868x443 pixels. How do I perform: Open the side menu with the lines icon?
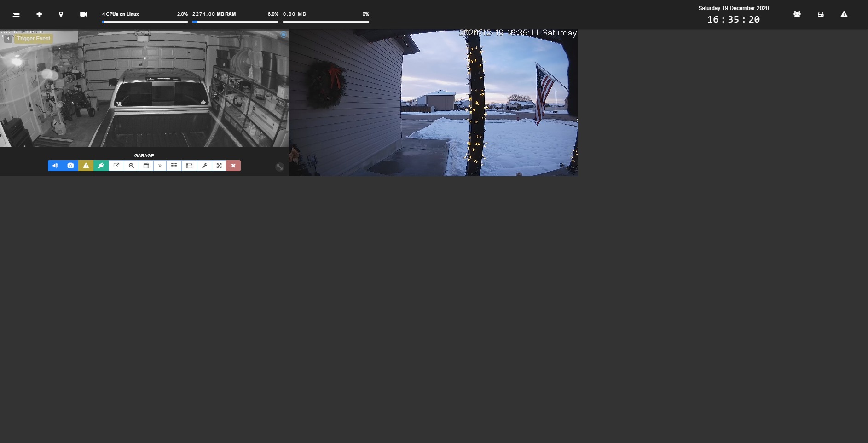(x=16, y=14)
